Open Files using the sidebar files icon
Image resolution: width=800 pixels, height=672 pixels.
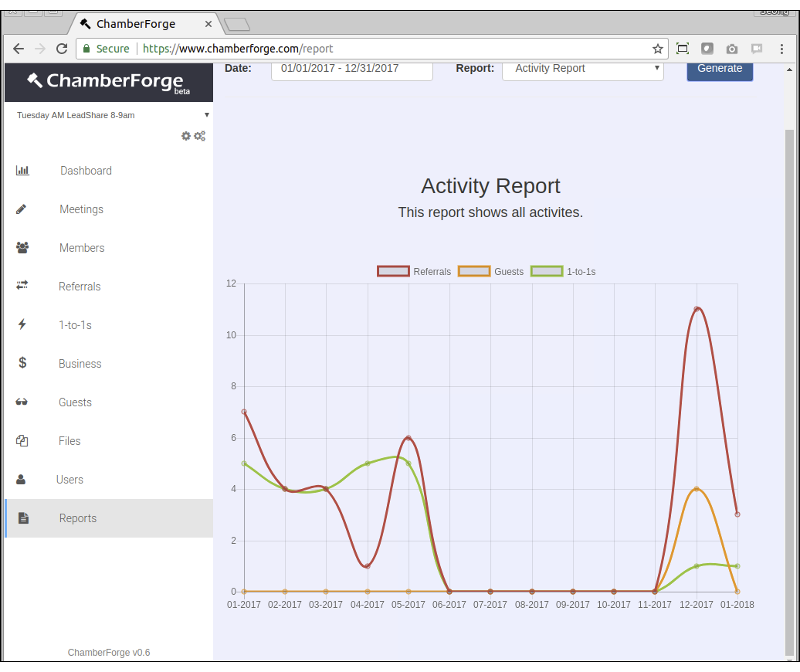(x=22, y=441)
